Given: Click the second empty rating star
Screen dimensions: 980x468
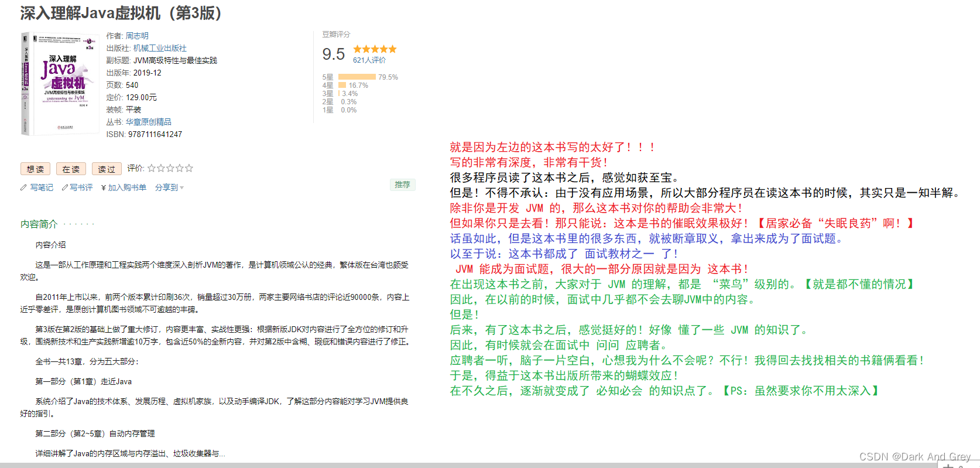Looking at the screenshot, I should (161, 168).
